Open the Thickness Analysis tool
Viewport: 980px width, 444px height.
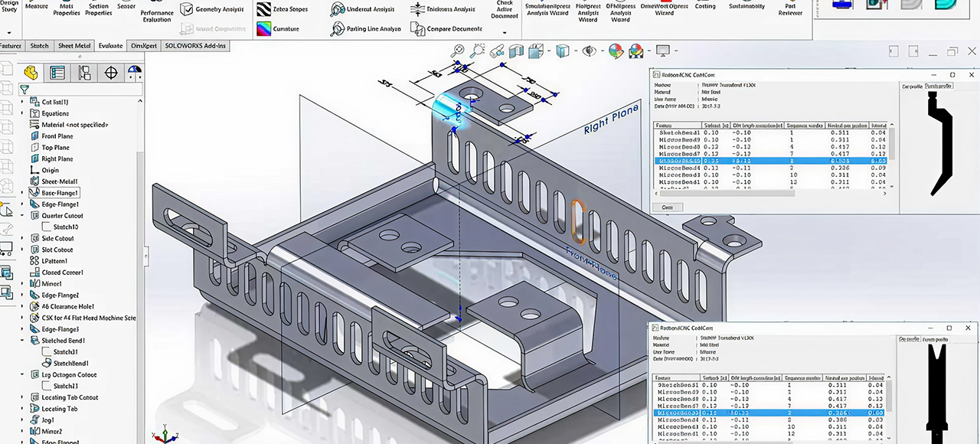pos(417,9)
